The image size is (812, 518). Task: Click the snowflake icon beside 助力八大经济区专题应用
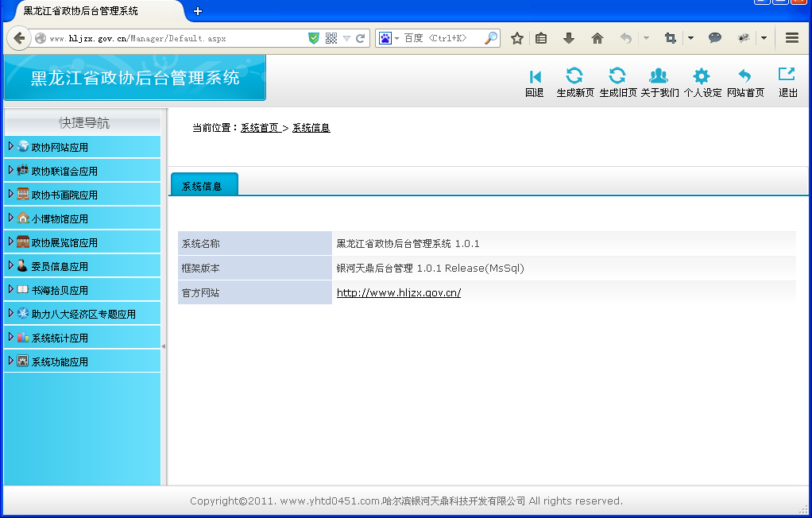[23, 313]
